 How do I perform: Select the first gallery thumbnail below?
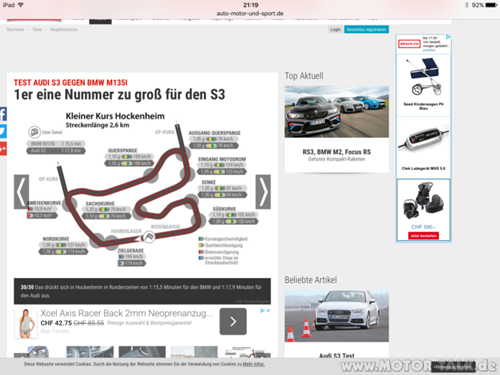(38, 352)
